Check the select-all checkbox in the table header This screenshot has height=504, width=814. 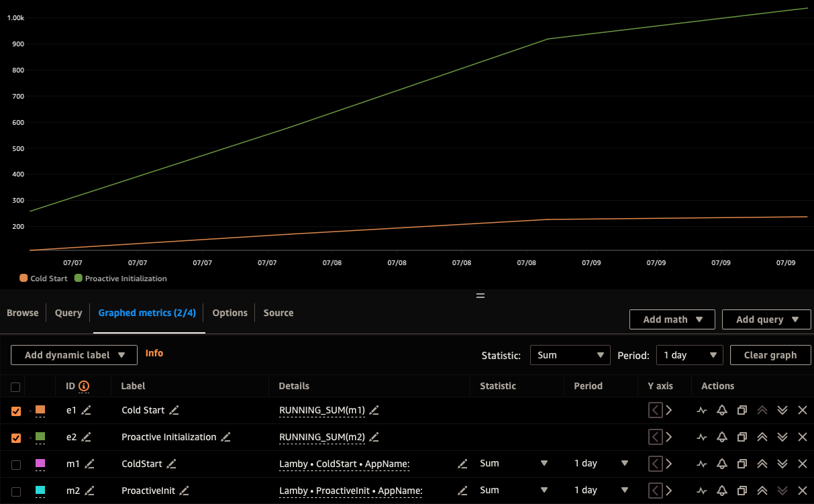tap(15, 387)
